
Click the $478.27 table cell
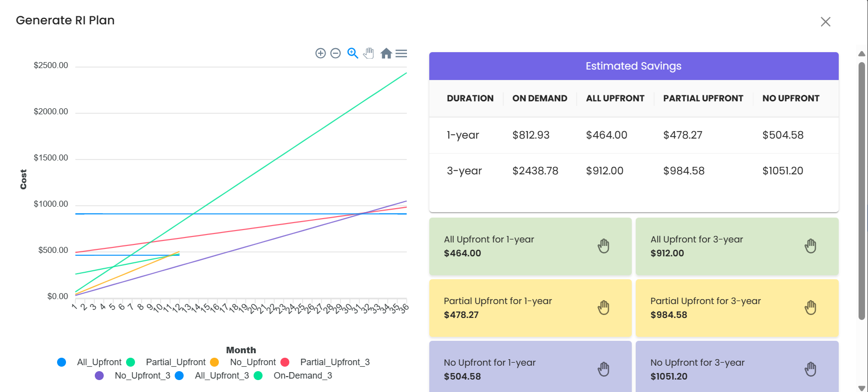[x=683, y=135]
